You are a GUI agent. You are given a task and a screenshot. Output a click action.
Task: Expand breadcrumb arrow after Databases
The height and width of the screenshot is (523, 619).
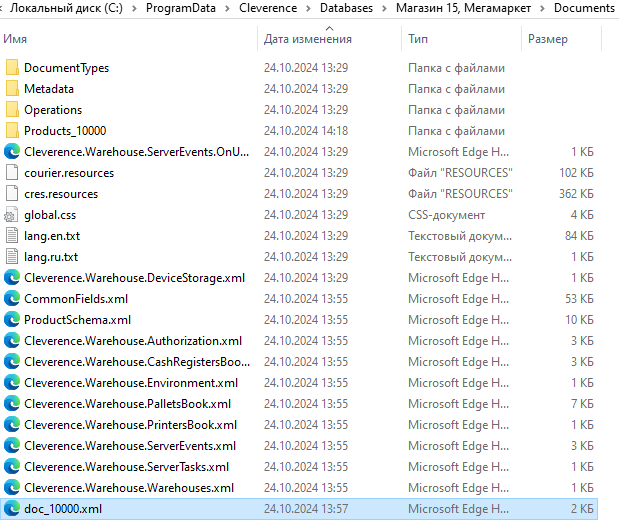(x=384, y=8)
